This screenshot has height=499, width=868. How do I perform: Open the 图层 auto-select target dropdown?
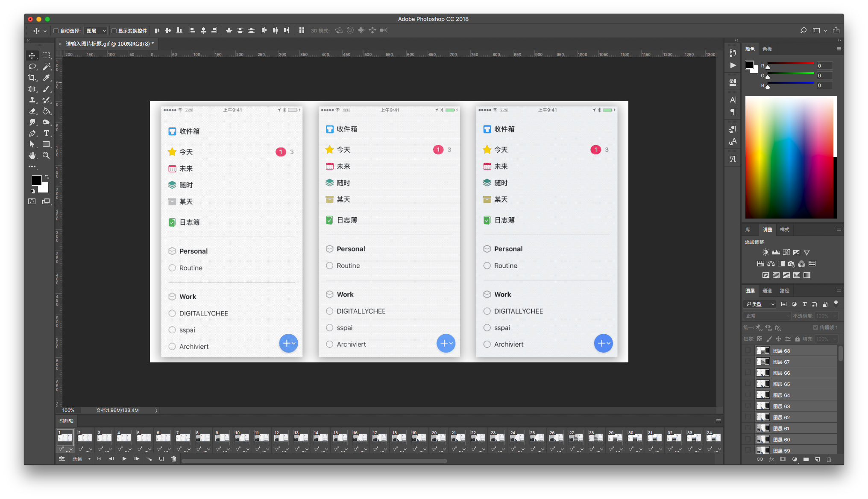point(96,31)
